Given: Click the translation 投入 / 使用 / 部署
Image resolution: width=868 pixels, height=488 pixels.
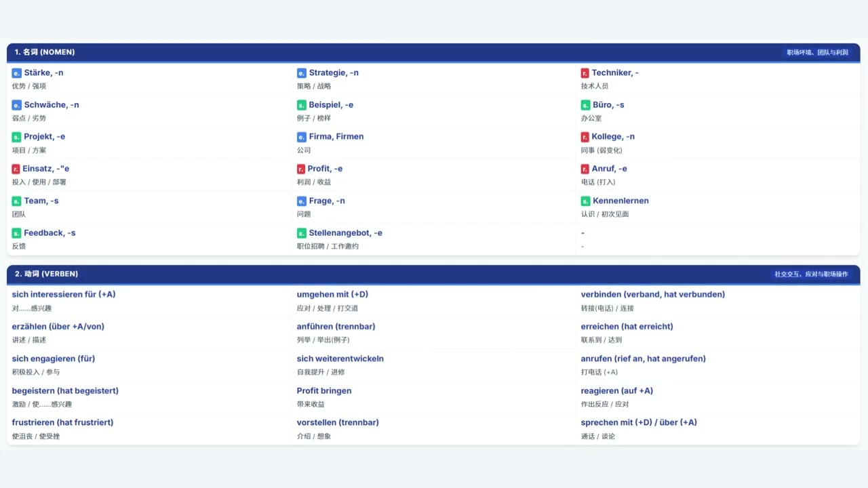Looking at the screenshot, I should coord(39,182).
